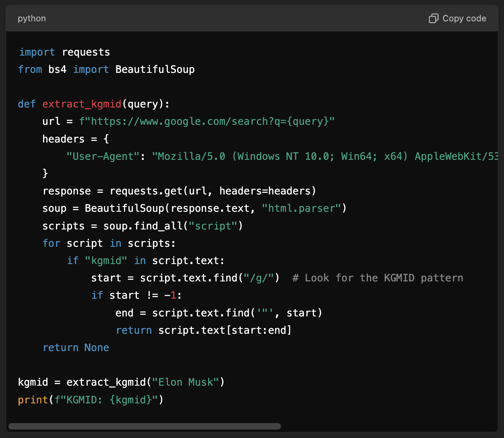This screenshot has width=504, height=438.
Task: Click the "Copy code" label text
Action: pyautogui.click(x=464, y=19)
